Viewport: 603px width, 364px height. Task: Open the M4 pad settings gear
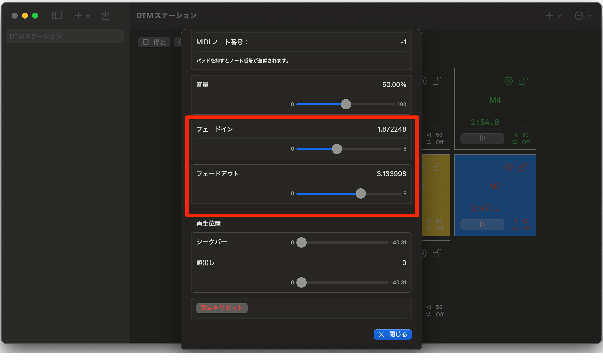tap(508, 81)
